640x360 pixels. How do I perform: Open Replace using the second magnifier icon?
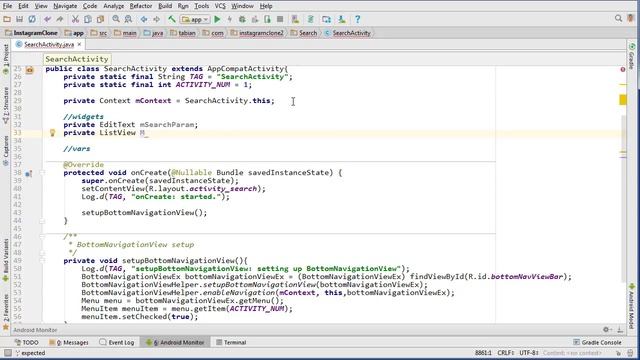[128, 19]
